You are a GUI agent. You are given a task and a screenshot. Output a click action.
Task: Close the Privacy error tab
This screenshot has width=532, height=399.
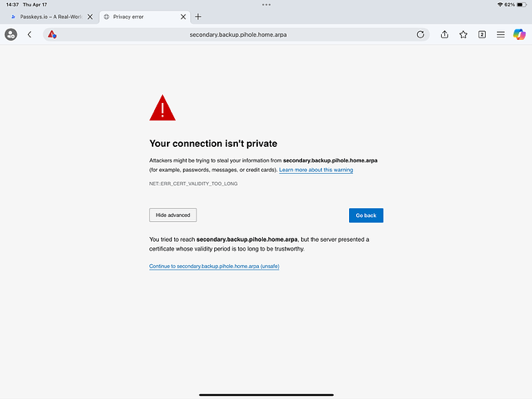click(x=183, y=17)
